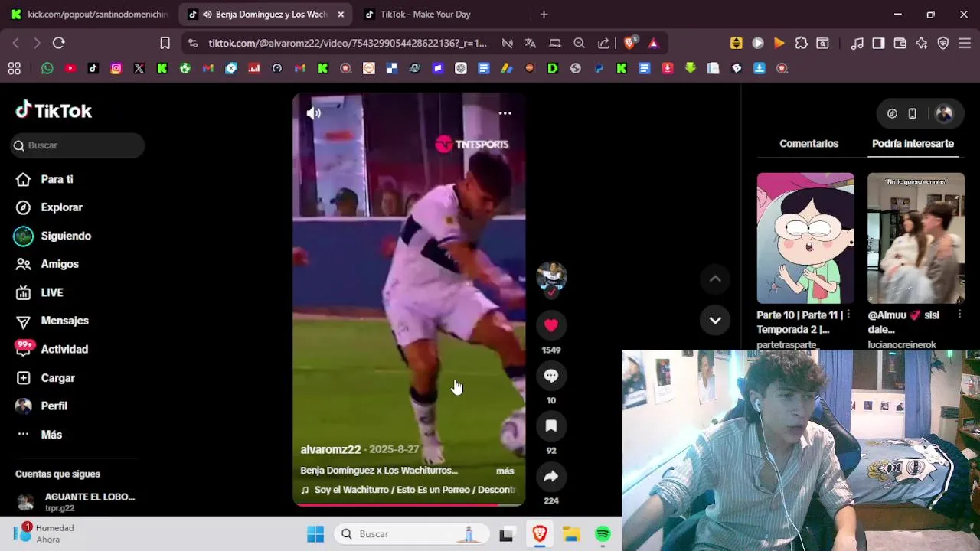The image size is (980, 551).
Task: Open the @Almuu recommended video thumbnail
Action: pos(916,238)
